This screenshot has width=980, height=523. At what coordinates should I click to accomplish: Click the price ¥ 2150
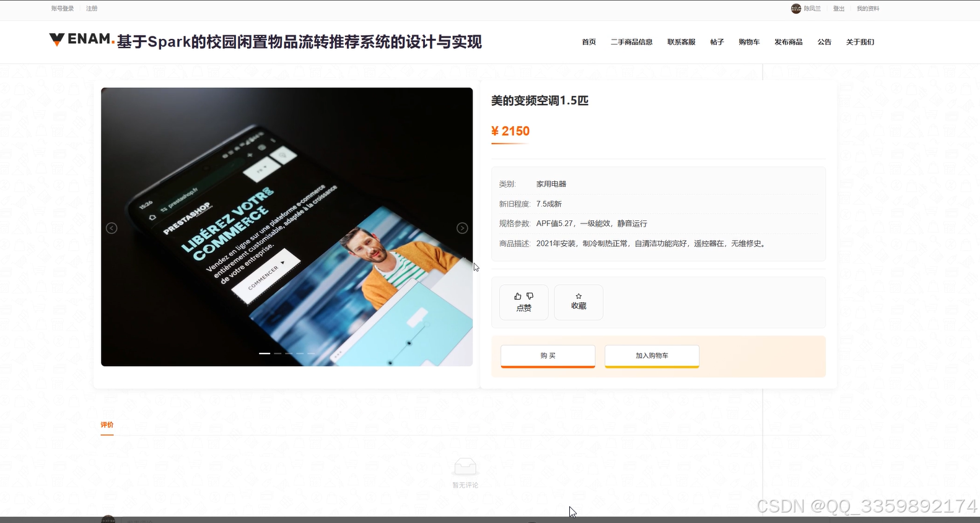click(x=510, y=131)
